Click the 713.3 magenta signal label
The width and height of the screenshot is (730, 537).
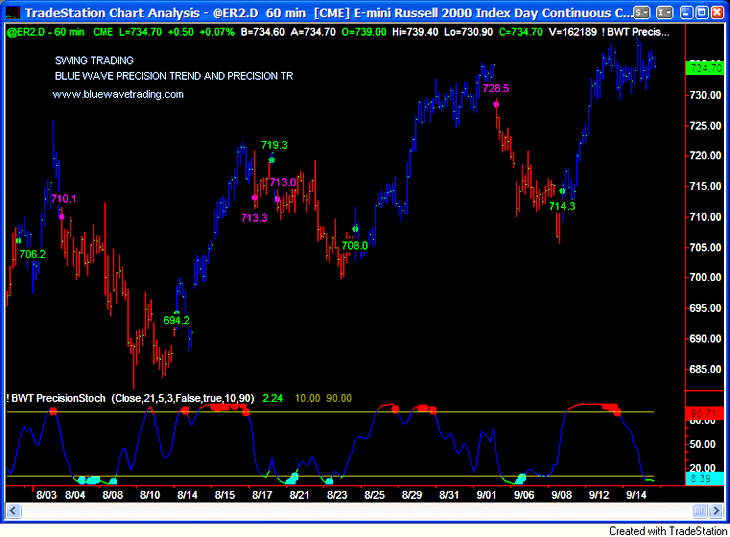[x=254, y=218]
